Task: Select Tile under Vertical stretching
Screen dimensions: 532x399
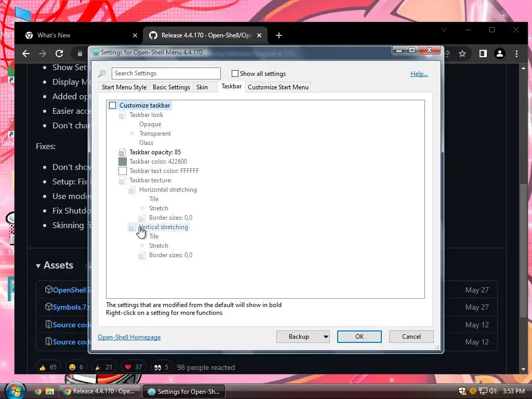Action: [x=154, y=236]
